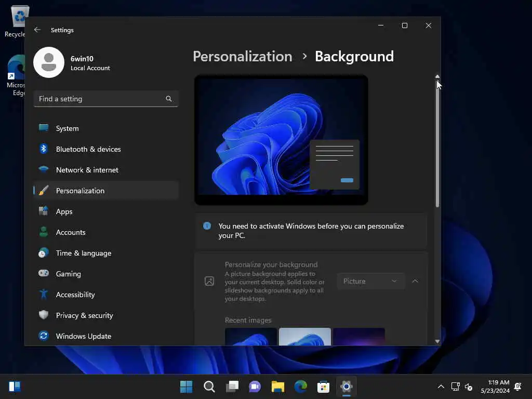Open Bluetooth & devices settings
This screenshot has width=532, height=399.
(x=88, y=149)
